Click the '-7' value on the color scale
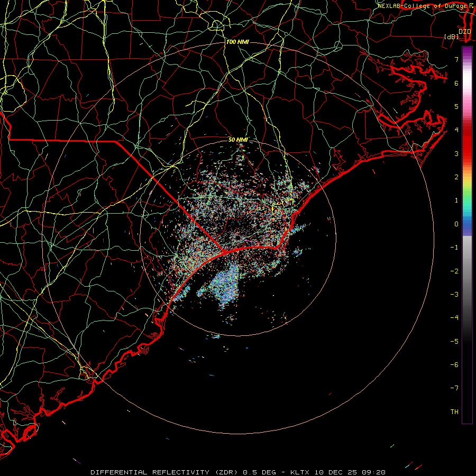The height and width of the screenshot is (476, 476). (x=454, y=388)
